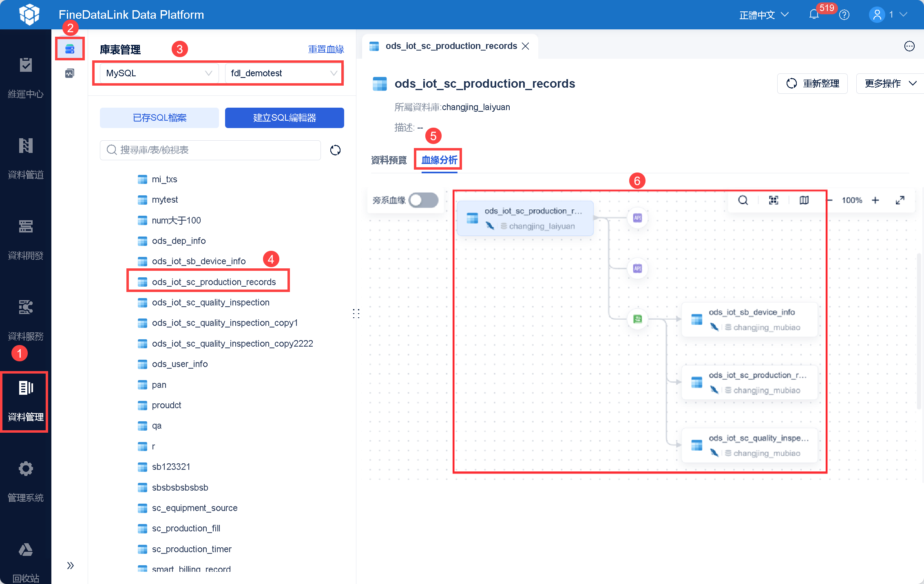
Task: Expand the left panel with double-arrow
Action: coord(70,565)
